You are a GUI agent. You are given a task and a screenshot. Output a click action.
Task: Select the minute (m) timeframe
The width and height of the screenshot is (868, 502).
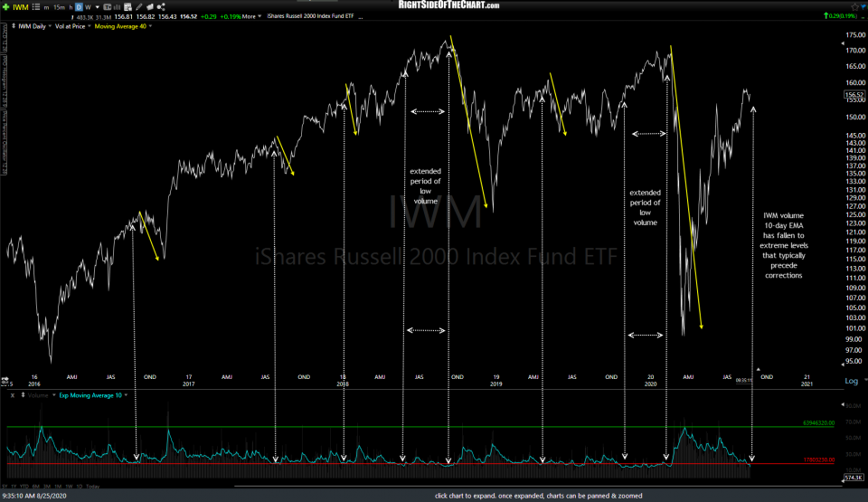click(x=46, y=8)
